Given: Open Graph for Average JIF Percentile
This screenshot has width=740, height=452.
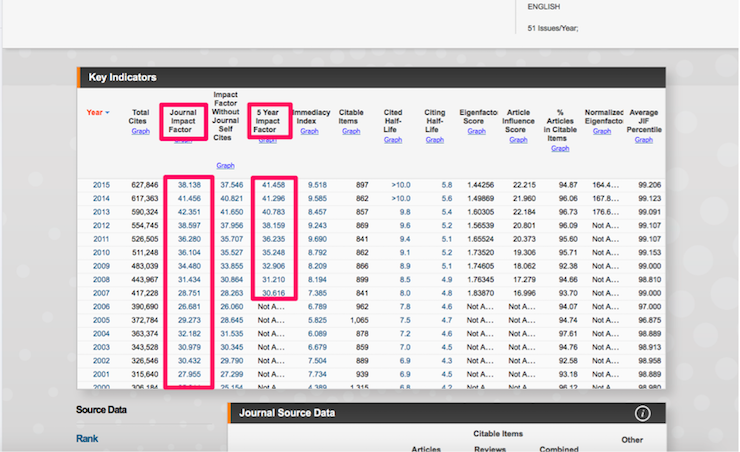Looking at the screenshot, I should pos(645,140).
